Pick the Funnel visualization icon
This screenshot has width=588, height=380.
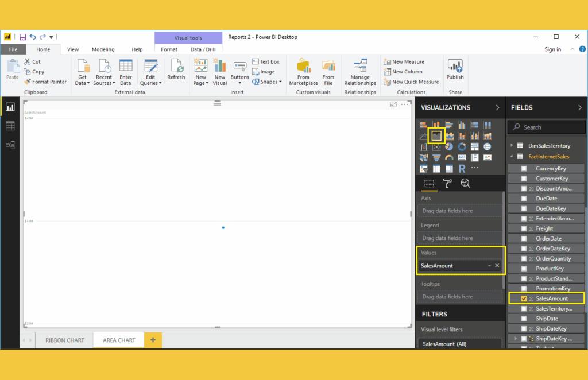point(436,158)
